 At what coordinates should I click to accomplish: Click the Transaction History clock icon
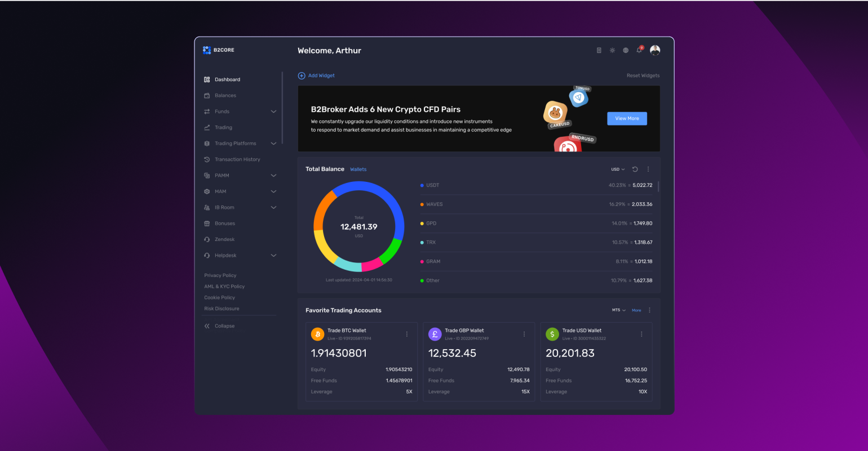tap(207, 159)
